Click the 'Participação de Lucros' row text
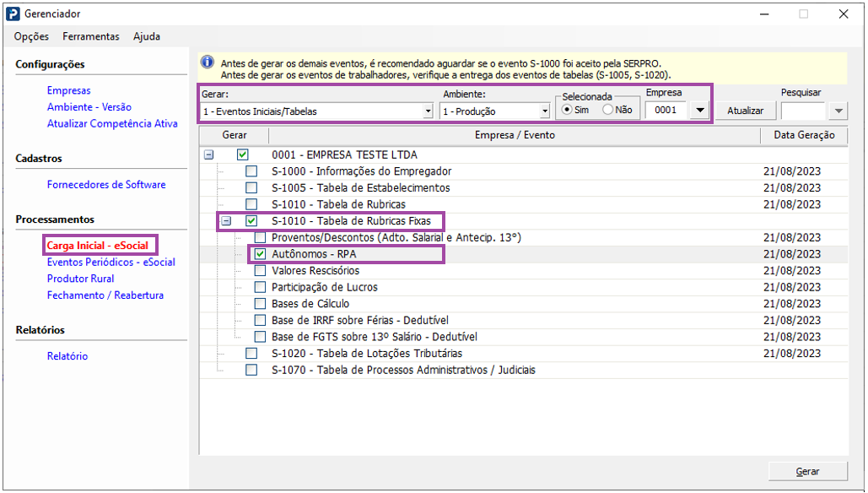Screen dimensions: 868x493 tap(325, 288)
